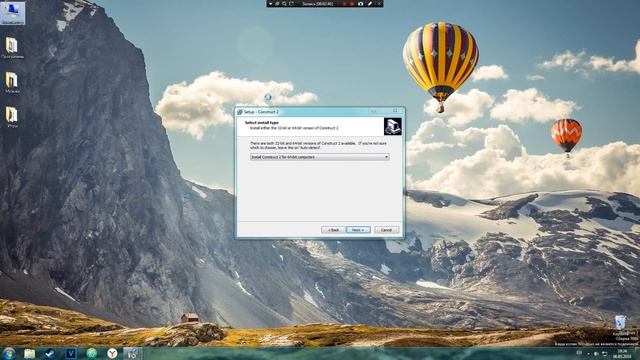This screenshot has height=360, width=640.
Task: Open Steam from the taskbar
Action: click(x=50, y=353)
